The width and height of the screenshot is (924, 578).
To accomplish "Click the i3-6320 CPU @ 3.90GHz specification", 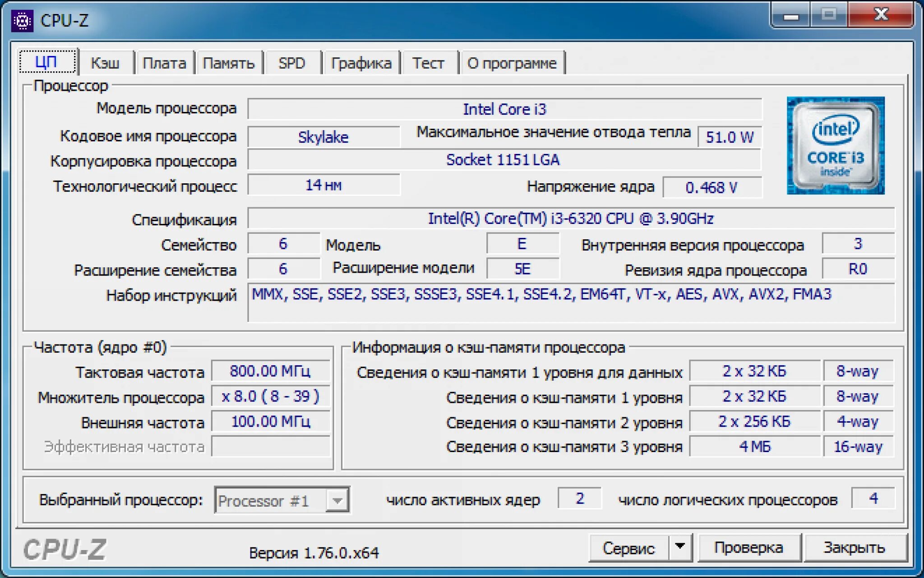I will coord(571,219).
